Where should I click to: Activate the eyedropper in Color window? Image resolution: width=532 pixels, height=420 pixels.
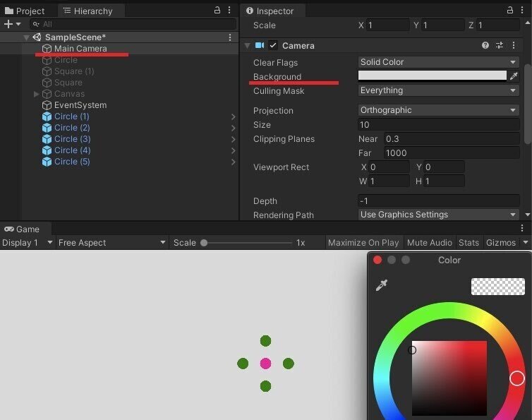tap(381, 285)
